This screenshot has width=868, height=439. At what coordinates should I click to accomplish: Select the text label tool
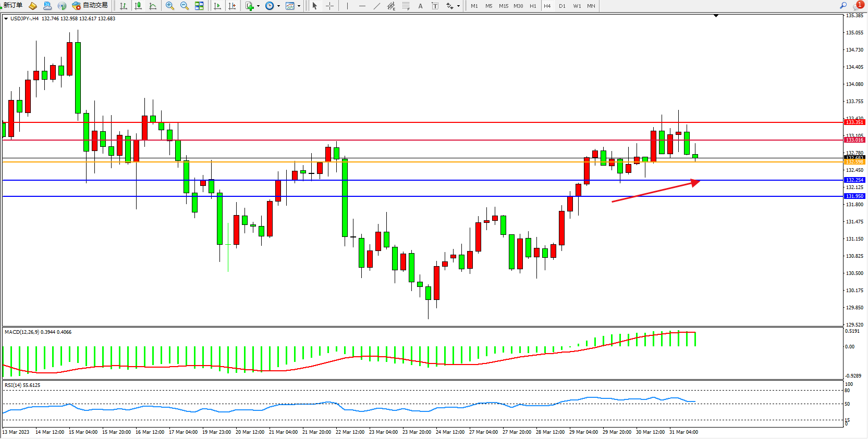click(420, 6)
